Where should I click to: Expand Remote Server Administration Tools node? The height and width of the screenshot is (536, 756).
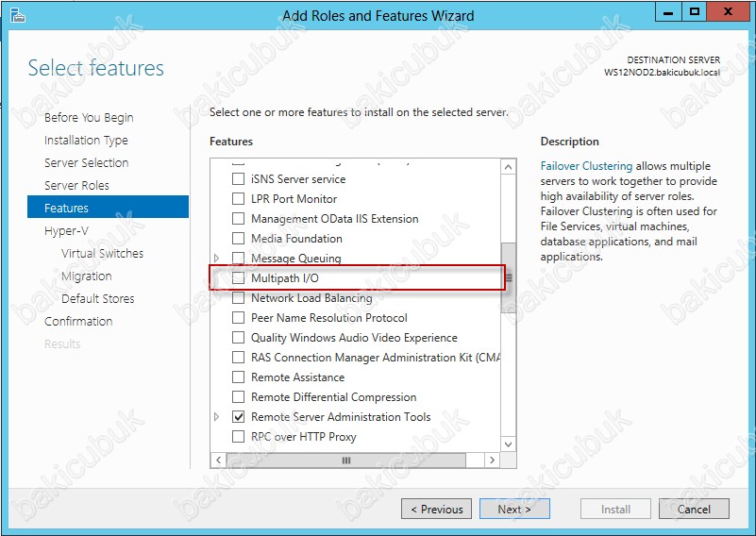pyautogui.click(x=216, y=416)
